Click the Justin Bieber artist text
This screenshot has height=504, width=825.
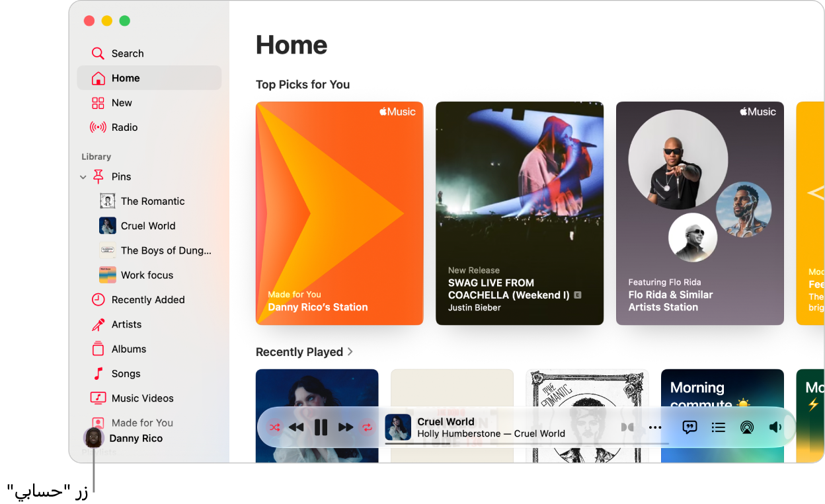click(475, 308)
